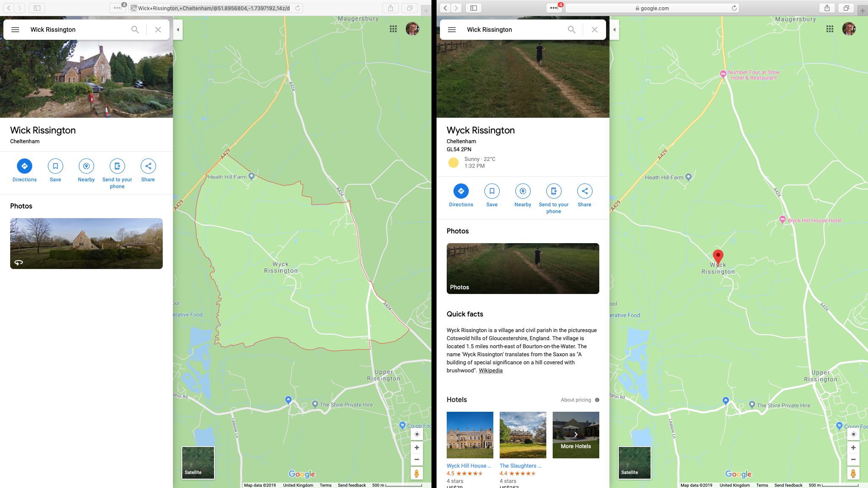868x488 pixels.
Task: Open the Photos thumbnail for Wyck Rissington
Action: [523, 269]
